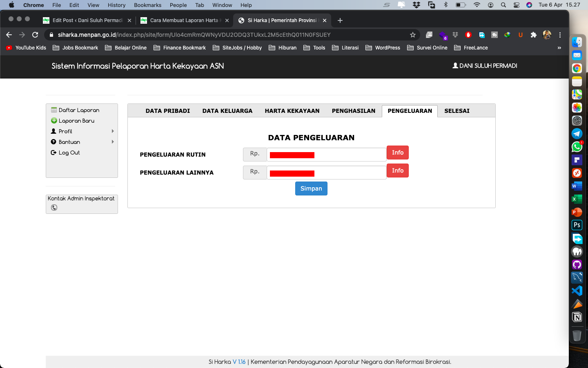588x368 pixels.
Task: Open Photoshop from the dock
Action: click(577, 225)
